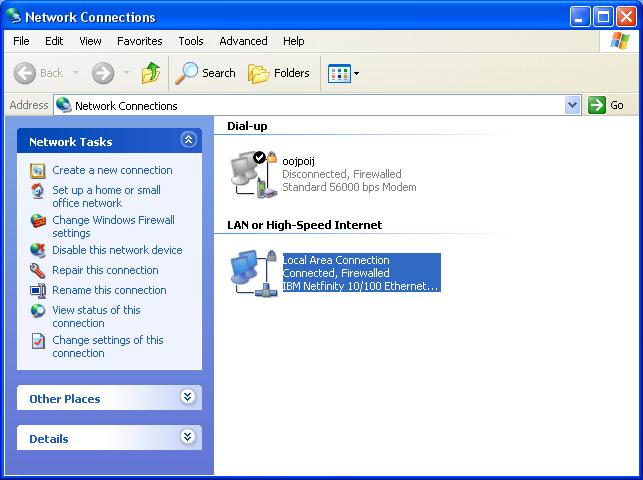643x480 pixels.
Task: Select the oojpoij connection name
Action: (x=298, y=161)
